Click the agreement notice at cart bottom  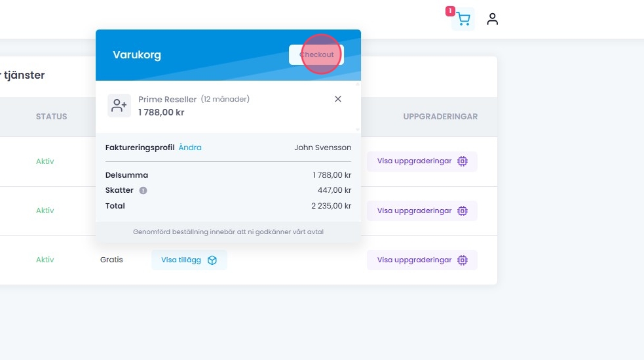pyautogui.click(x=228, y=231)
